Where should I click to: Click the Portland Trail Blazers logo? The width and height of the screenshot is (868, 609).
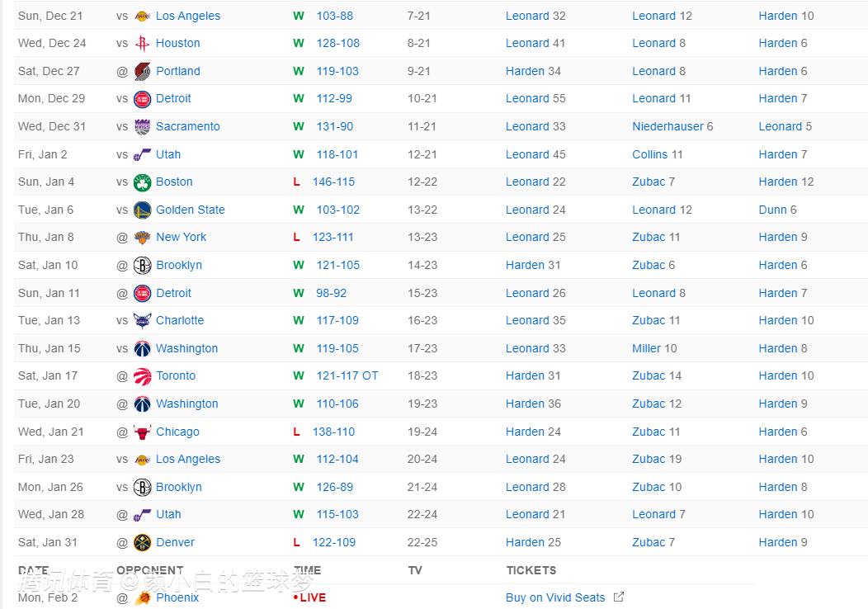pyautogui.click(x=142, y=72)
